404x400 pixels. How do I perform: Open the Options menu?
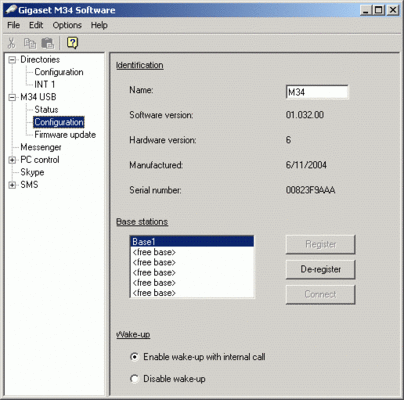tap(67, 25)
